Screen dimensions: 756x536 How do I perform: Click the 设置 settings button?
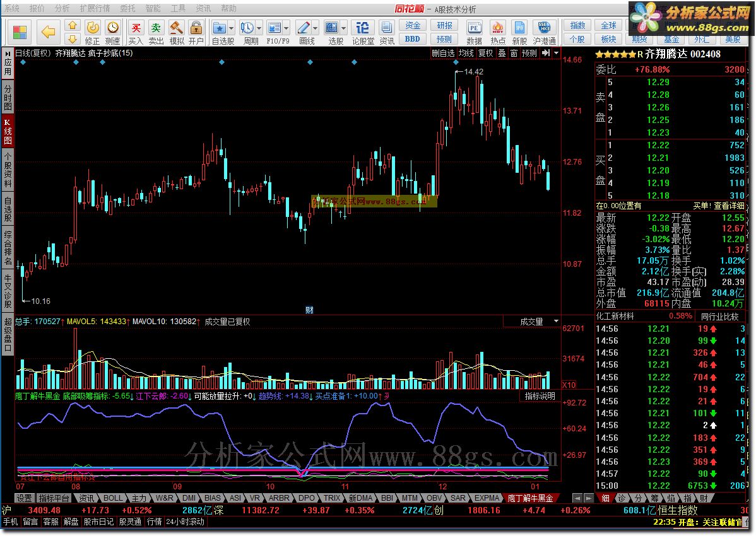pyautogui.click(x=24, y=498)
